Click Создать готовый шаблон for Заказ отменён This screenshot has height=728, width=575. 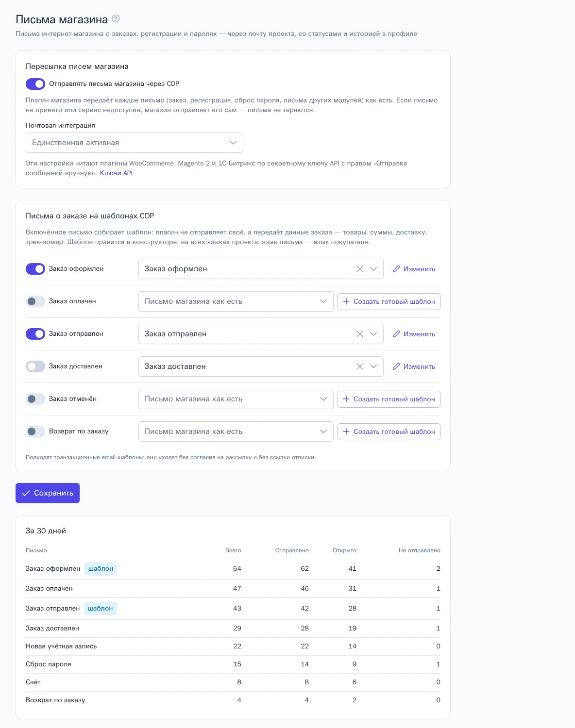click(x=389, y=399)
